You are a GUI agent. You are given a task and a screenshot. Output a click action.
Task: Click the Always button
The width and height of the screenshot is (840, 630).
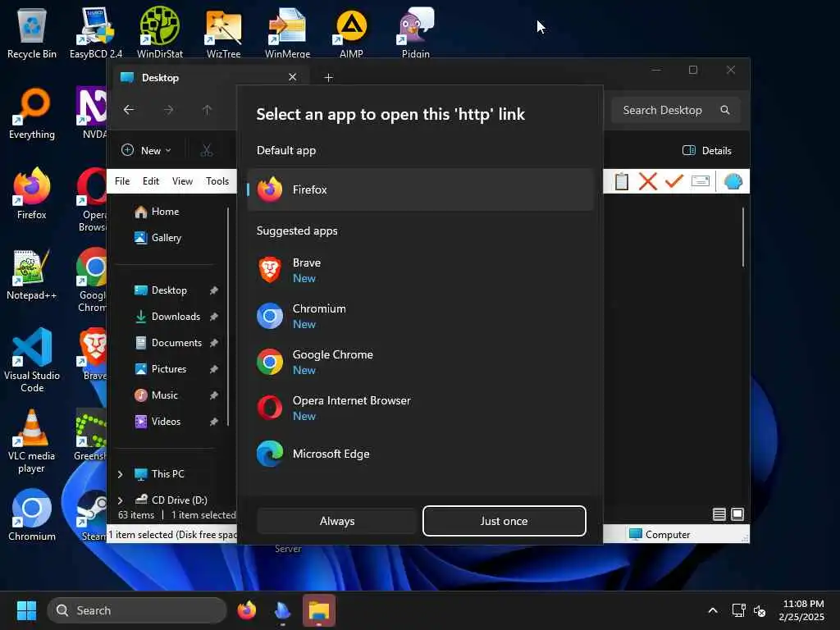tap(337, 521)
